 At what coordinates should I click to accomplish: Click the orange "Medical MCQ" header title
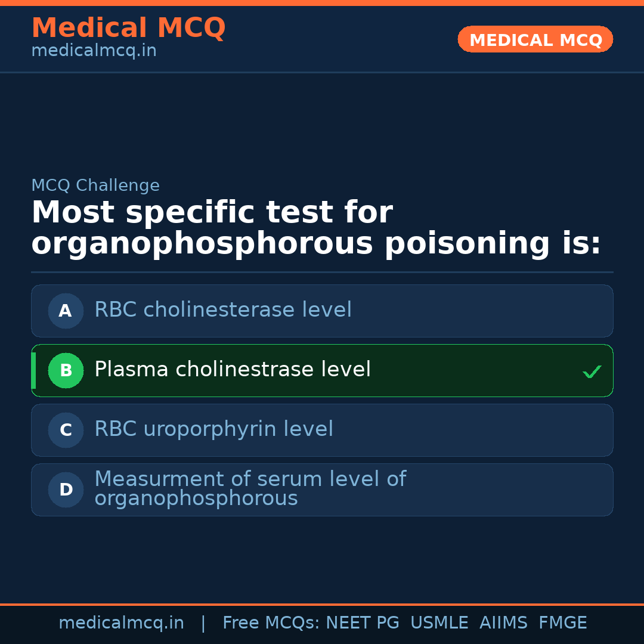coord(128,28)
